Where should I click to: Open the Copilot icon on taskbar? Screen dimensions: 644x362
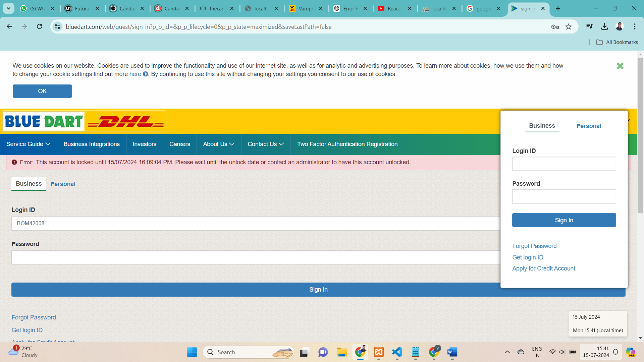(631, 352)
